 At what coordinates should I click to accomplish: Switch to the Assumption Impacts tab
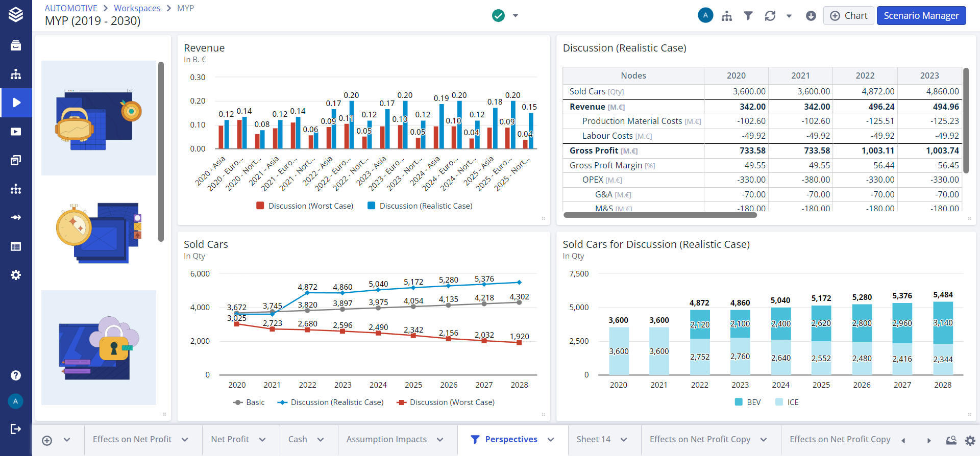click(386, 440)
